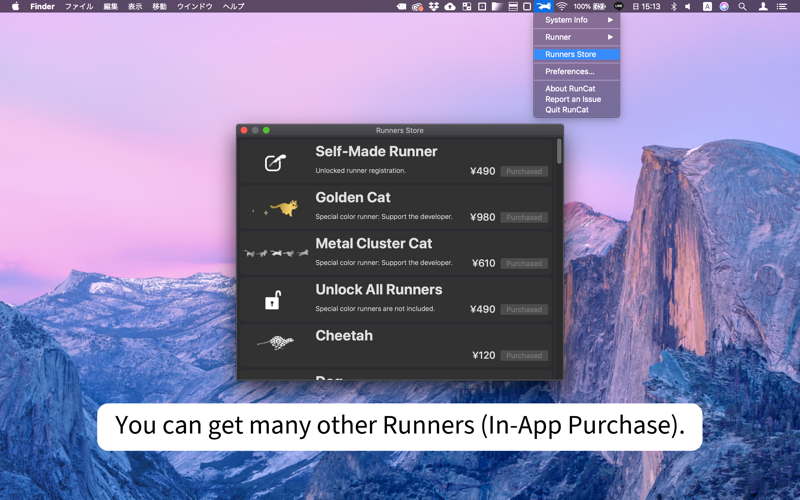Viewport: 800px width, 500px height.
Task: Select Runners Store menu entry
Action: [577, 54]
